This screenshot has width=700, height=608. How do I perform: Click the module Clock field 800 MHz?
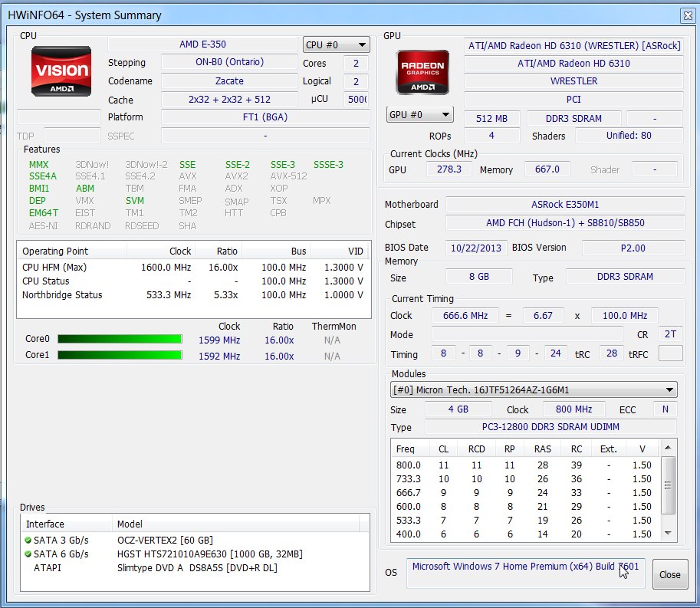(x=573, y=409)
